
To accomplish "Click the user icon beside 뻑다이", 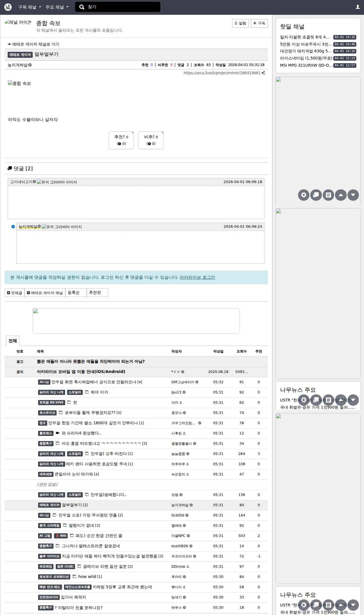I will pos(184,587).
